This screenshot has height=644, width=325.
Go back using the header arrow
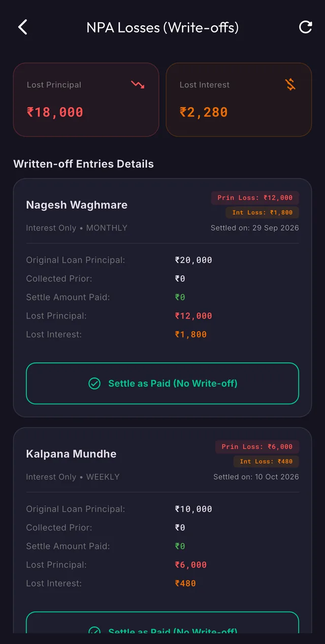(22, 27)
